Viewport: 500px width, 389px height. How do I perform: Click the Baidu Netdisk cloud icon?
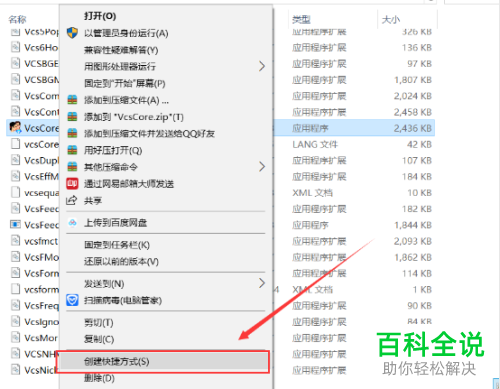coord(72,223)
